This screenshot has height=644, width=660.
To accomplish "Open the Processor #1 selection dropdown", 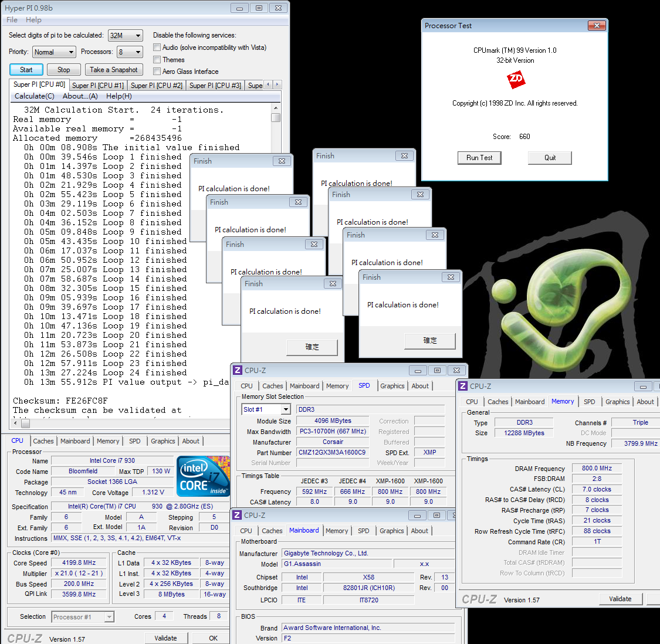I will (83, 617).
